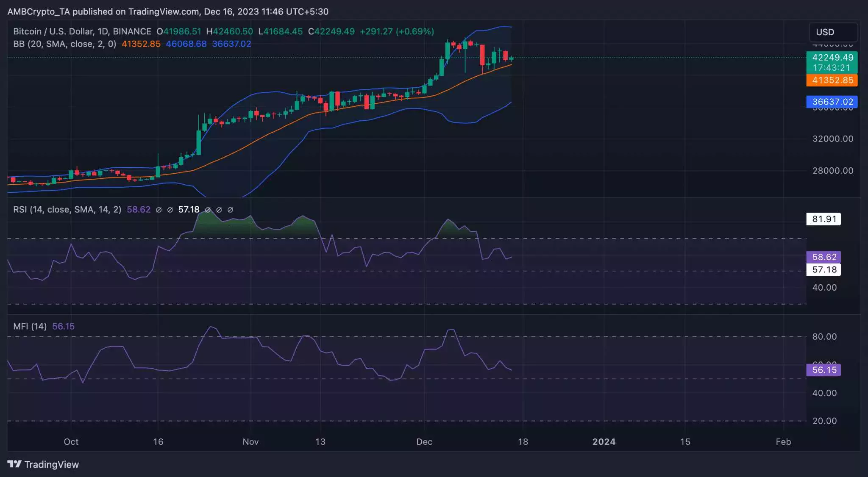Click the BB upper value 46068.68

186,44
